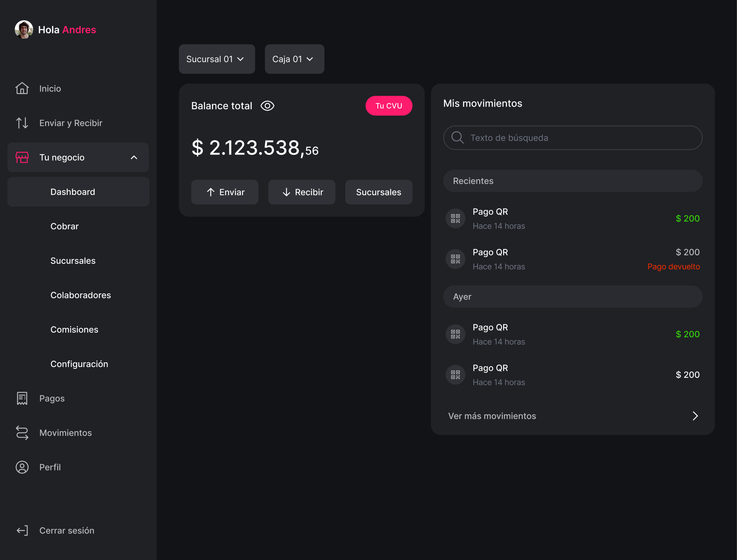Click QR icon of first Ayer payment

coord(455,334)
